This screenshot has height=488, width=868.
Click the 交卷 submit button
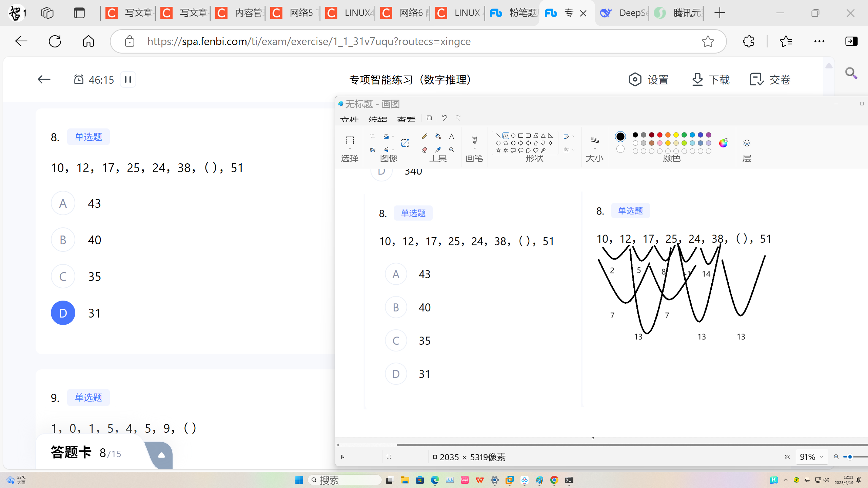(x=770, y=80)
